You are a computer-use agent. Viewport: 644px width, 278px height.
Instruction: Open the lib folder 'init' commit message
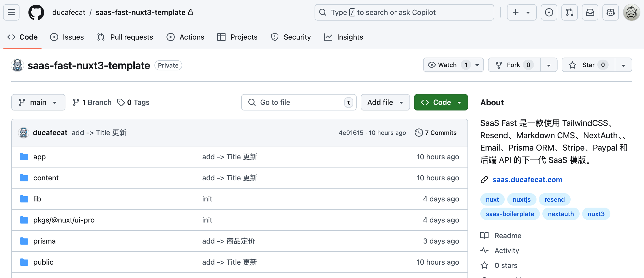pos(207,199)
